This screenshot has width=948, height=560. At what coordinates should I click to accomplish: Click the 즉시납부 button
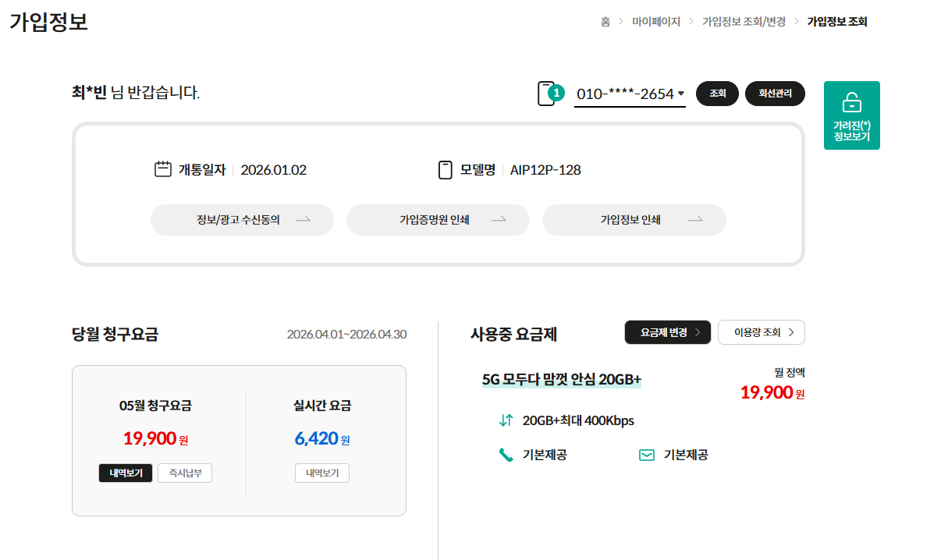185,473
